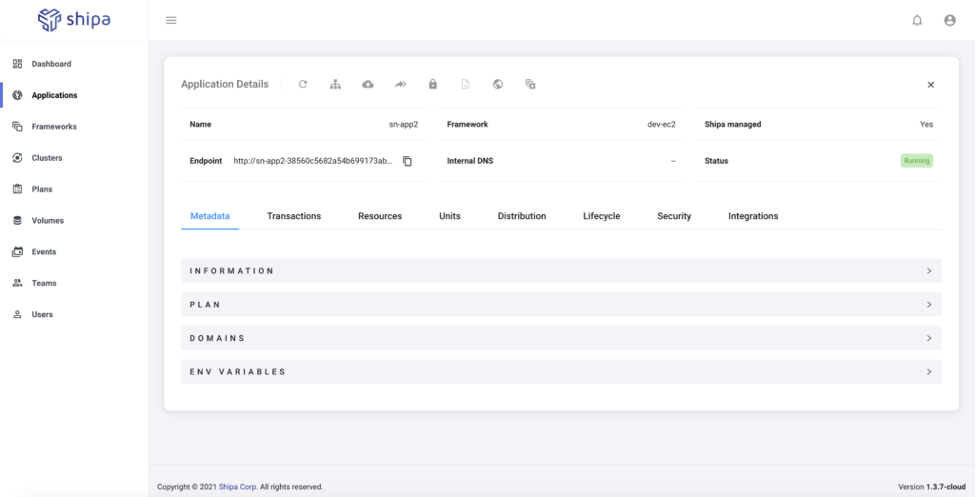Click the refresh icon in Application Details
Screen dimensions: 977x497
pyautogui.click(x=303, y=84)
